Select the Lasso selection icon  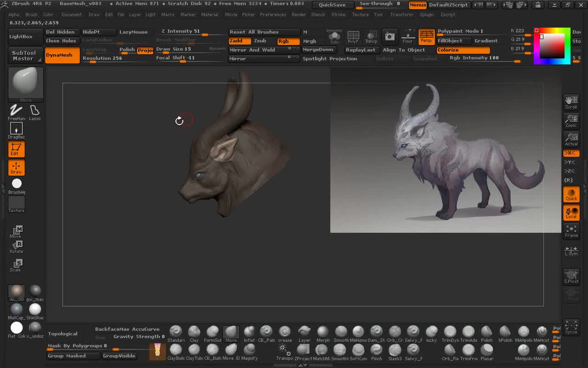(x=34, y=112)
